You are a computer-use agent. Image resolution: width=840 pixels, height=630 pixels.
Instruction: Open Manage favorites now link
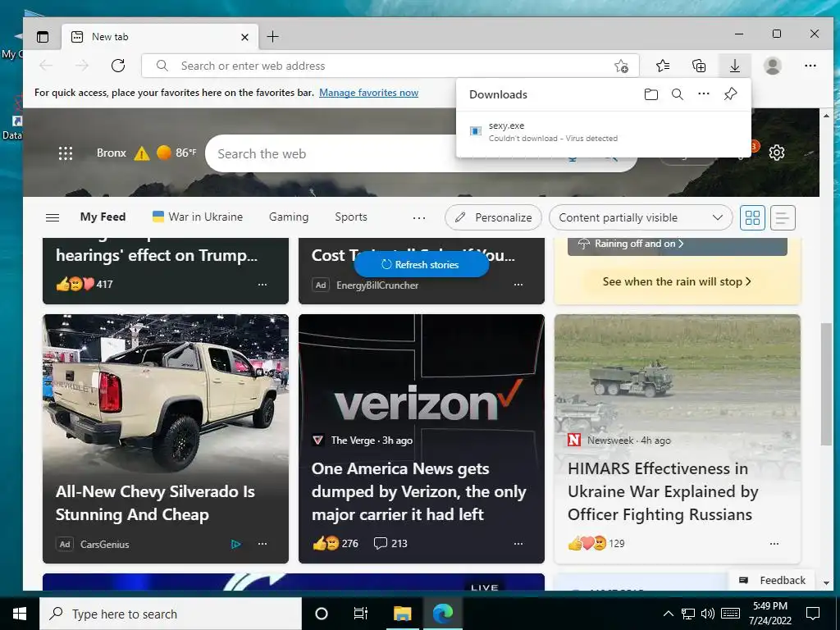click(368, 93)
